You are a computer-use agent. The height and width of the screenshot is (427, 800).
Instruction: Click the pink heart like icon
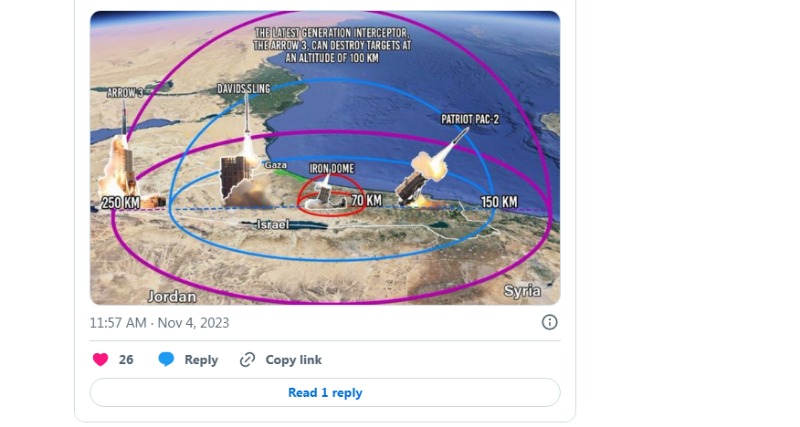click(x=101, y=360)
